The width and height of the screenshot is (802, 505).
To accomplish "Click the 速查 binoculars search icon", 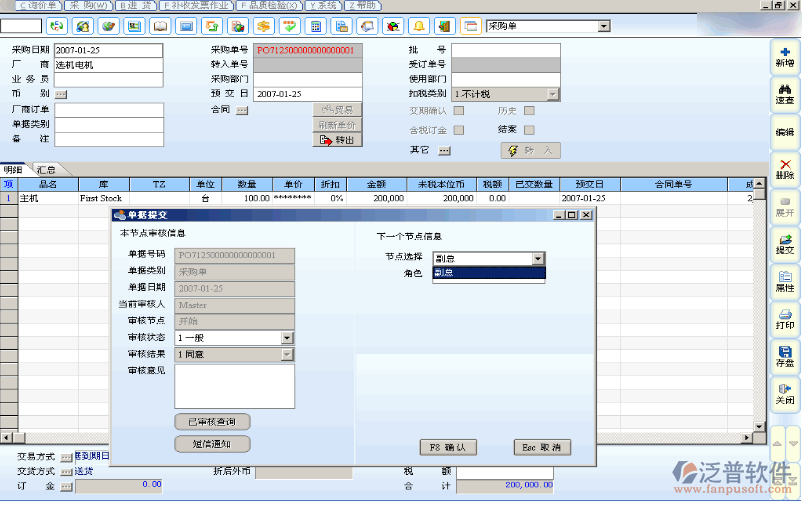I will coord(785,94).
